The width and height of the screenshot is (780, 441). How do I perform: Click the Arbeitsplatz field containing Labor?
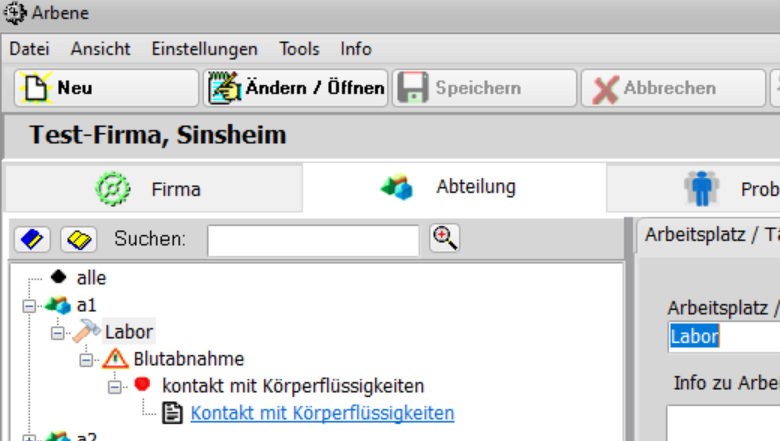pyautogui.click(x=723, y=337)
